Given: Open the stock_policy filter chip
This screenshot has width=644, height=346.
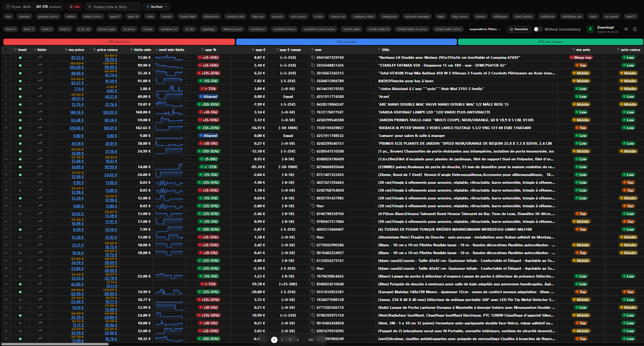Looking at the screenshot, I should tap(523, 16).
